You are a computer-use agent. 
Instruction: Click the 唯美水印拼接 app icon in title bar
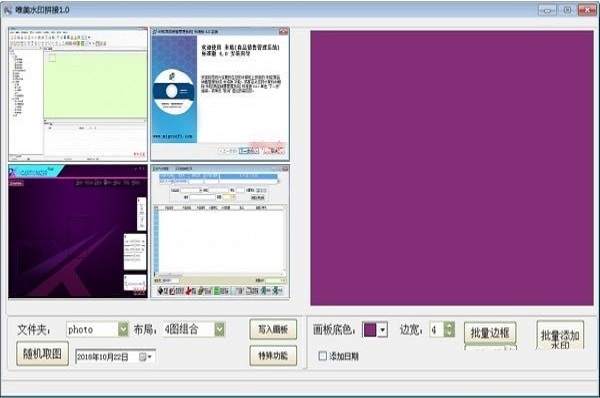tap(8, 10)
